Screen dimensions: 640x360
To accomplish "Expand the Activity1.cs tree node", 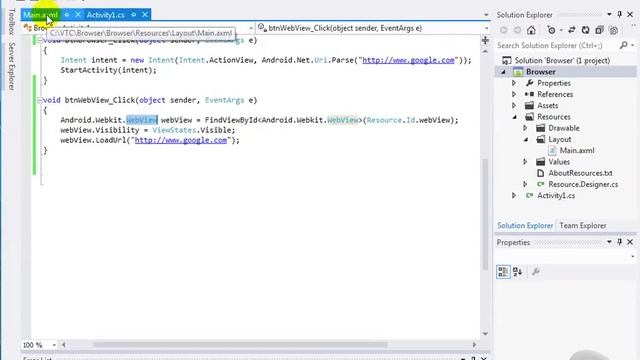I will pos(514,196).
